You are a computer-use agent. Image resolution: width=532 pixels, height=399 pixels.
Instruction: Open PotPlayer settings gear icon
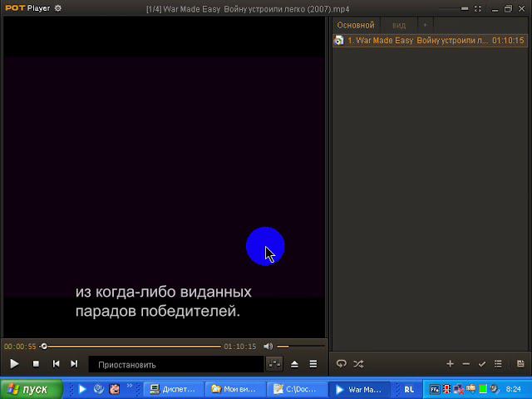(x=58, y=8)
